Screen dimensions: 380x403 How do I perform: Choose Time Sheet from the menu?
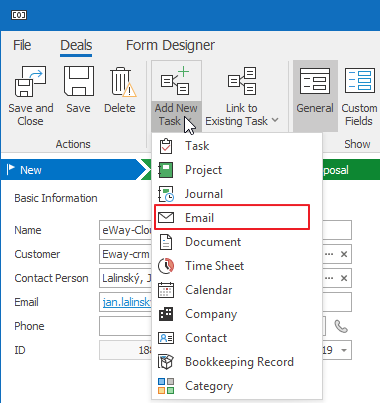[x=237, y=266]
